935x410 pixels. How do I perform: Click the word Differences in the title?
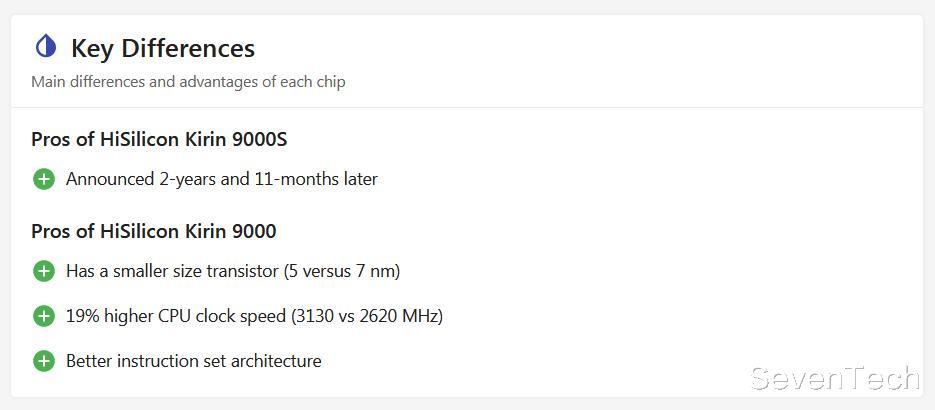tap(188, 48)
